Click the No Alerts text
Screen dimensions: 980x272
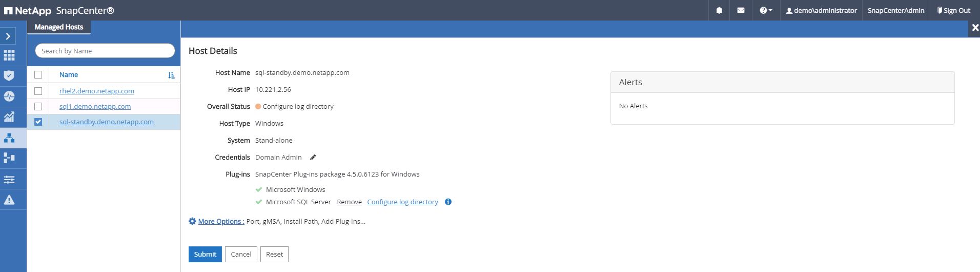coord(633,106)
